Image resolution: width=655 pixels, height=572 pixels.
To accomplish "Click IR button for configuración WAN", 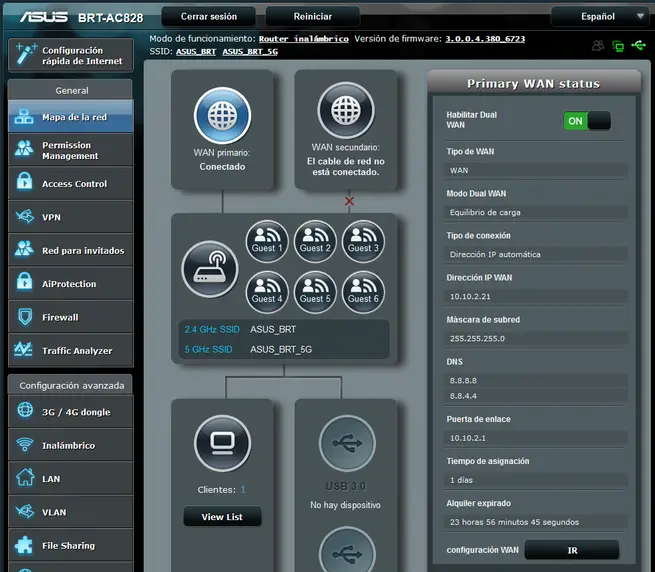I will tap(572, 550).
